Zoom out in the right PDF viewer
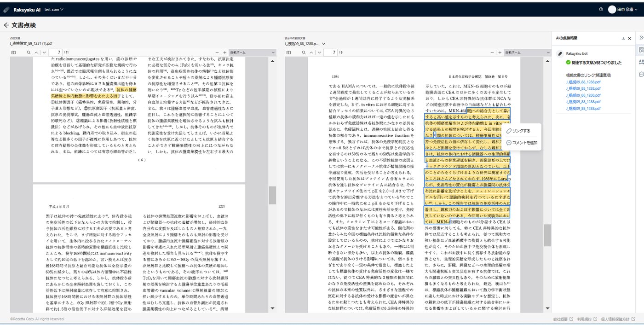The width and height of the screenshot is (644, 325). pyautogui.click(x=493, y=52)
